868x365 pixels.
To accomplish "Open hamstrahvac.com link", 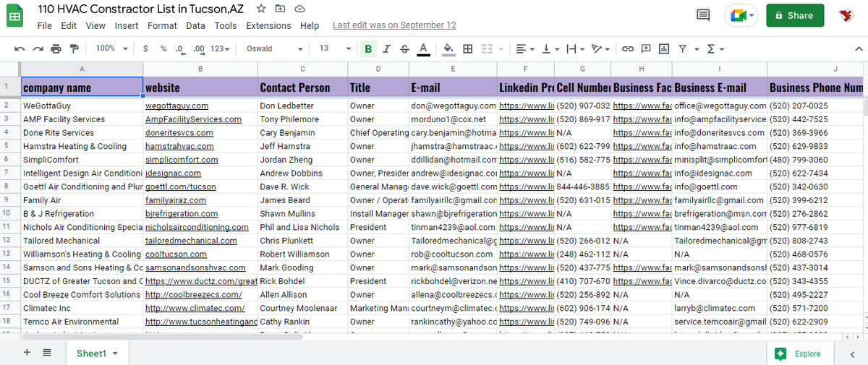I will click(179, 146).
